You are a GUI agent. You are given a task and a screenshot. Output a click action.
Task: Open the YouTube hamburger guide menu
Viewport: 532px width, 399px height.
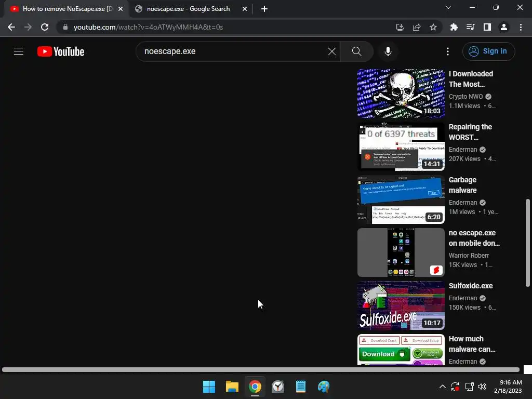tap(19, 51)
